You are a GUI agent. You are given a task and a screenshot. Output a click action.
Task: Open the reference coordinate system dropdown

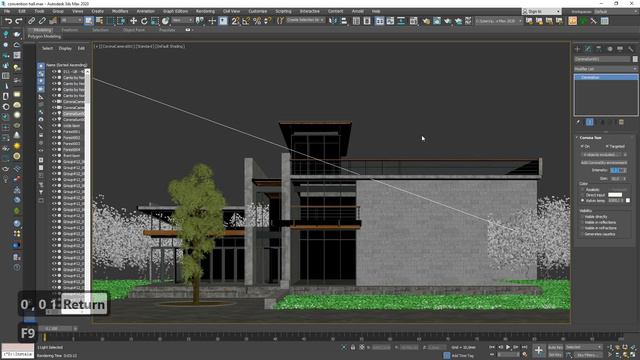click(x=182, y=20)
